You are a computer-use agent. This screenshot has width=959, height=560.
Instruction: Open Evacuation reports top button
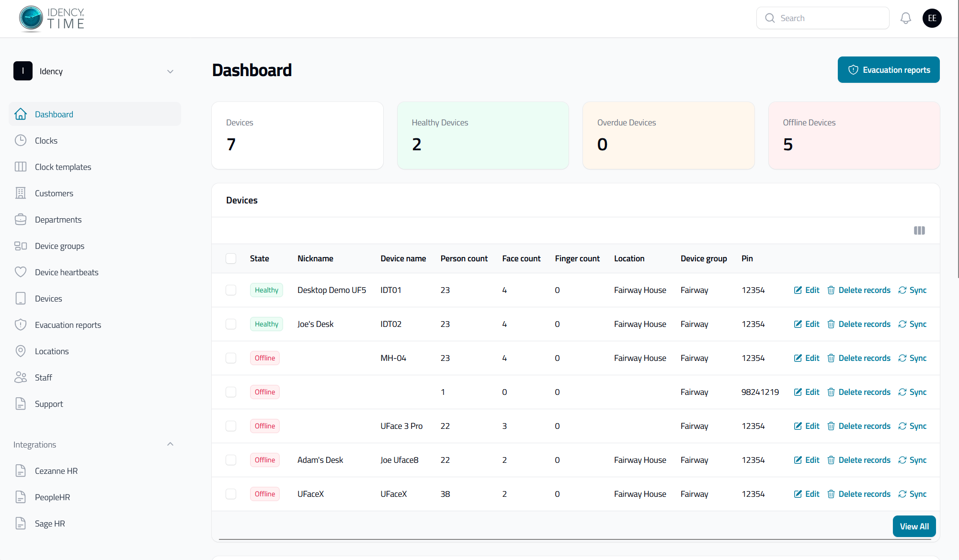pos(889,70)
